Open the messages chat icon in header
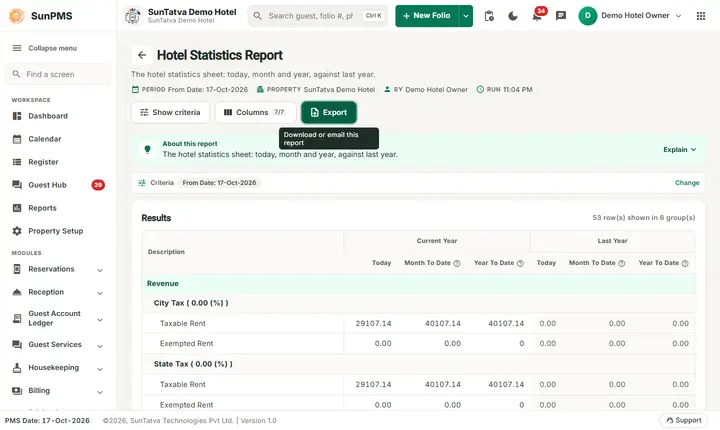 561,16
